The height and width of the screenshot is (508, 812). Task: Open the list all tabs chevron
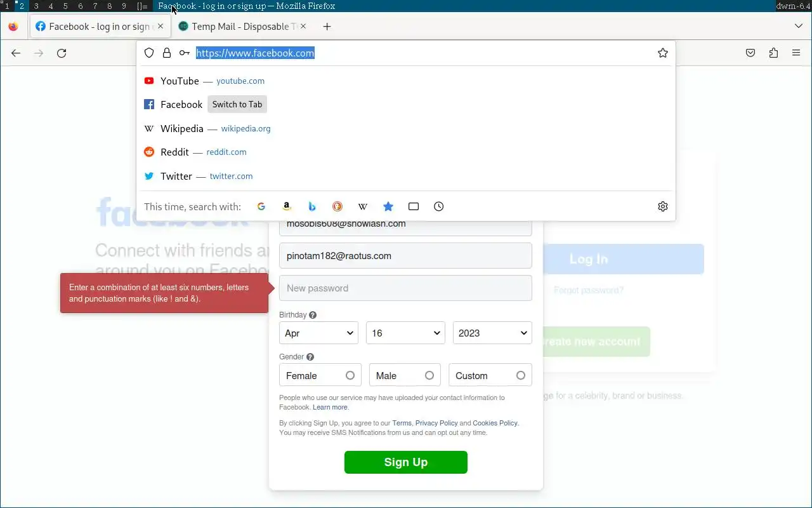tap(799, 27)
